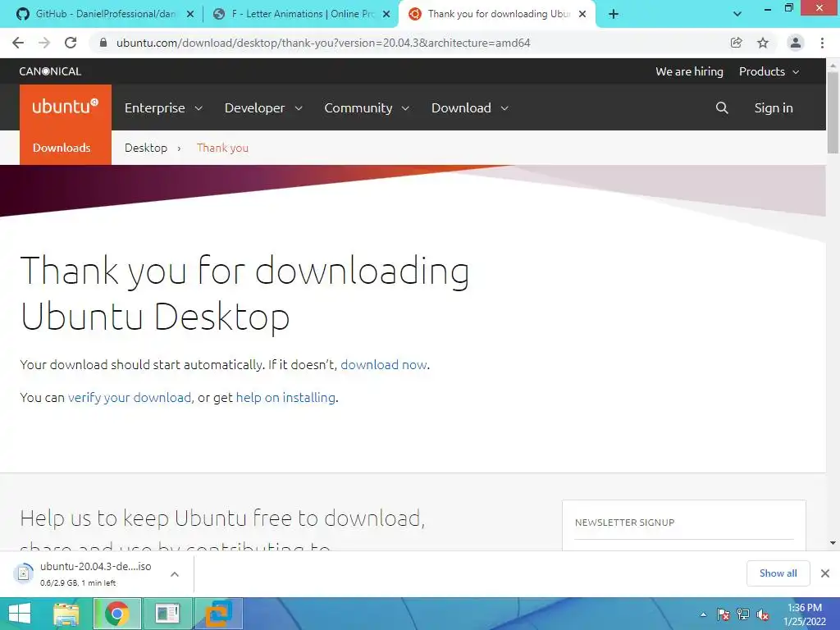Show hidden system tray icons
This screenshot has width=840, height=630.
point(703,614)
